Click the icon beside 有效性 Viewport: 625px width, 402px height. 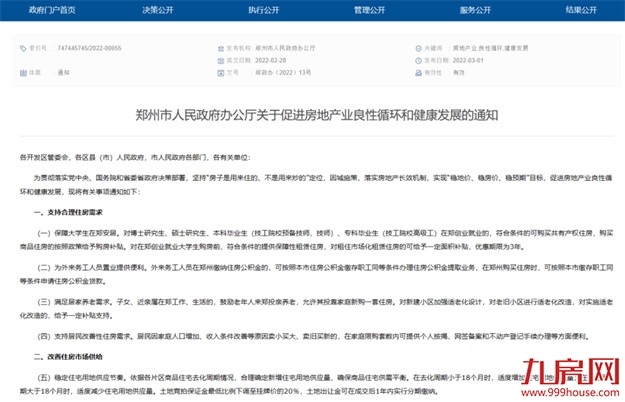(419, 73)
